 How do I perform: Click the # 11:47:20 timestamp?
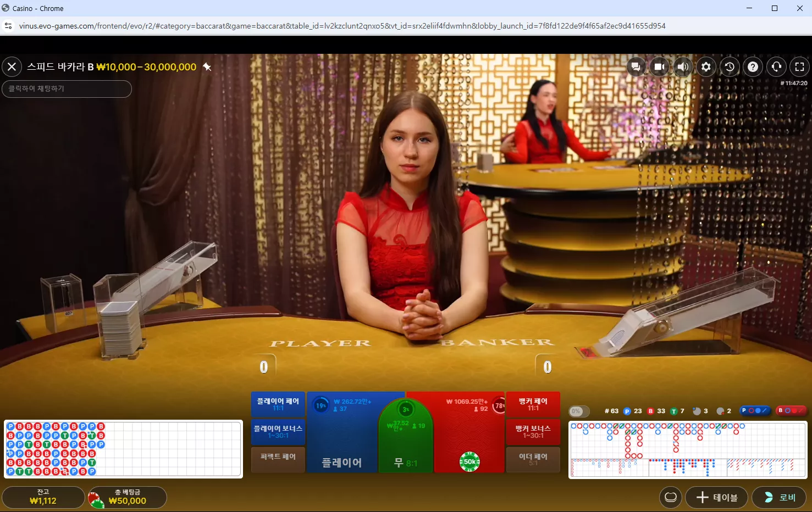[x=794, y=84]
